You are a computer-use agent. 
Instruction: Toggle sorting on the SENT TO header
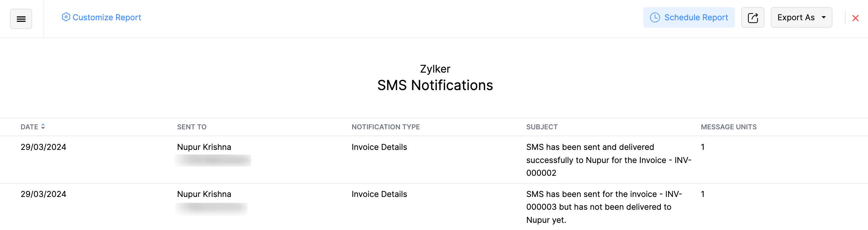click(191, 127)
